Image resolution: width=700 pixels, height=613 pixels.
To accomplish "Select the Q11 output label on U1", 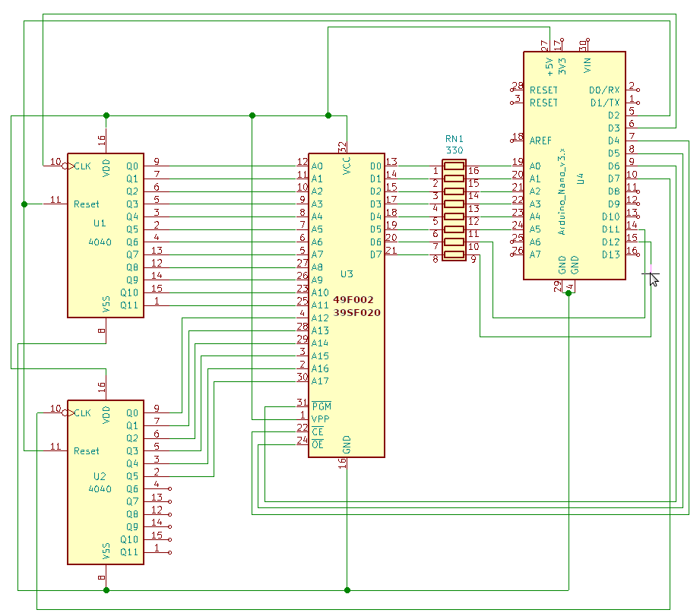I will 129,305.
